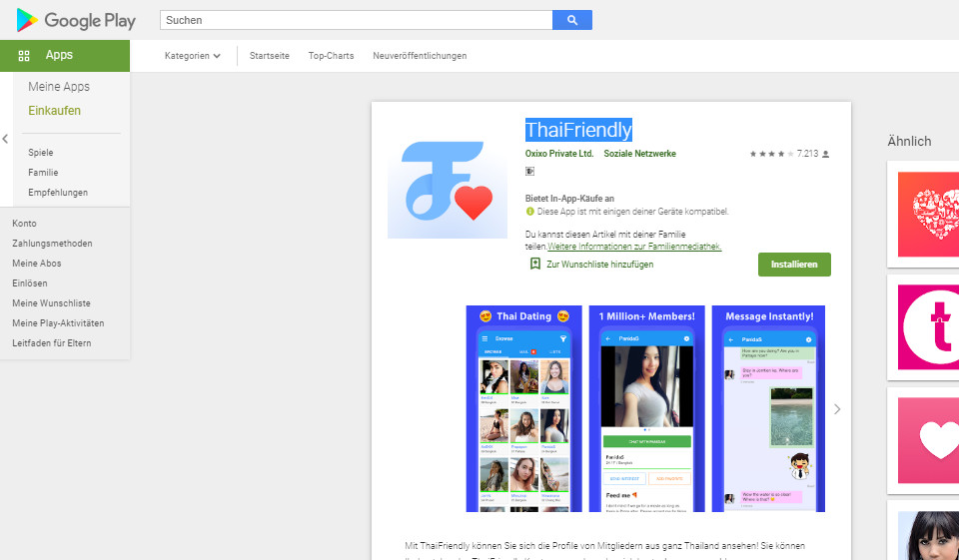
Task: Collapse the left sidebar with the arrow
Action: (5, 139)
